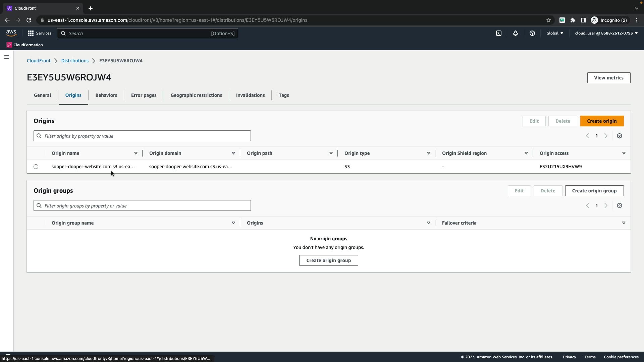This screenshot has width=644, height=362.
Task: Open the Origin groups table preferences gear
Action: pyautogui.click(x=620, y=205)
